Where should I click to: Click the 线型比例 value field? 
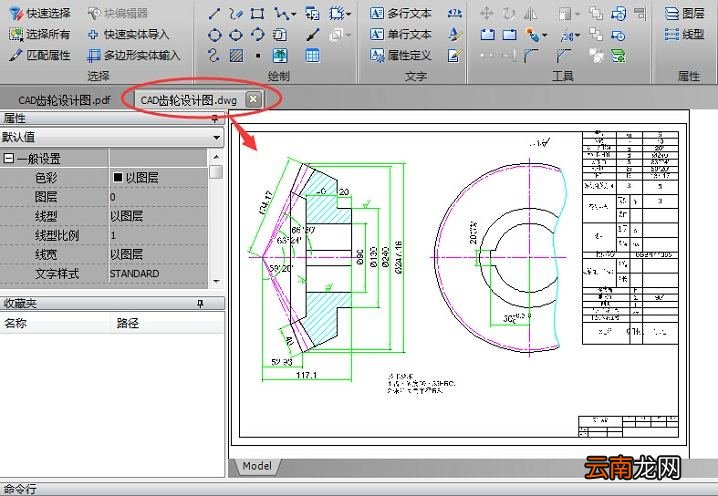(158, 235)
